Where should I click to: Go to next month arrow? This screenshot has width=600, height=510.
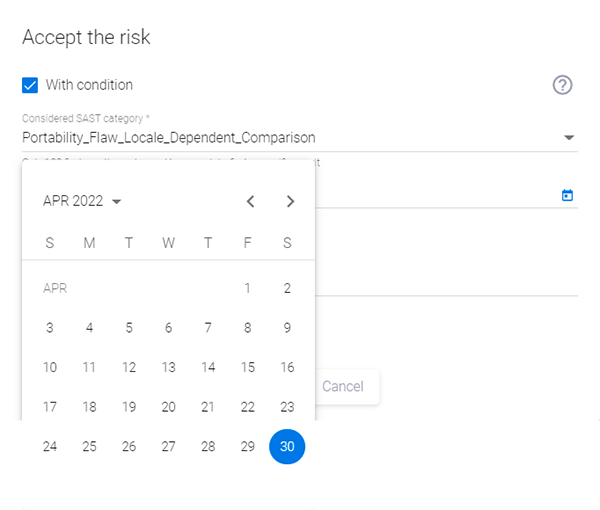tap(290, 201)
